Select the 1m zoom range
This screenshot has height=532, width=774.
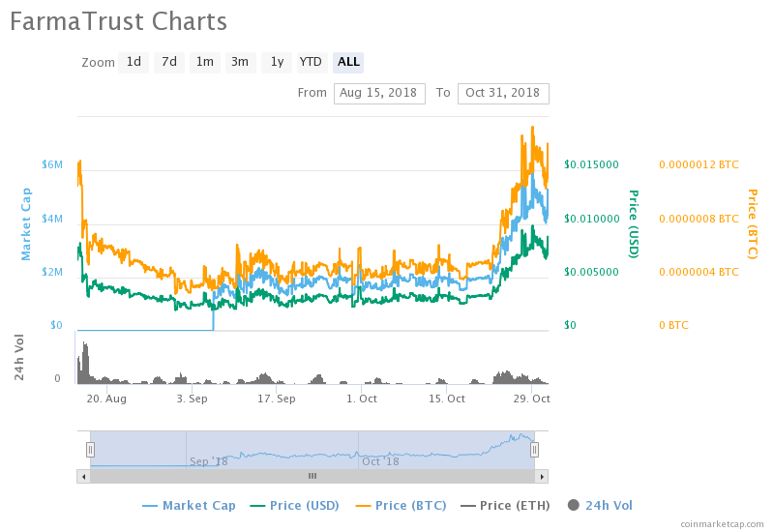205,62
